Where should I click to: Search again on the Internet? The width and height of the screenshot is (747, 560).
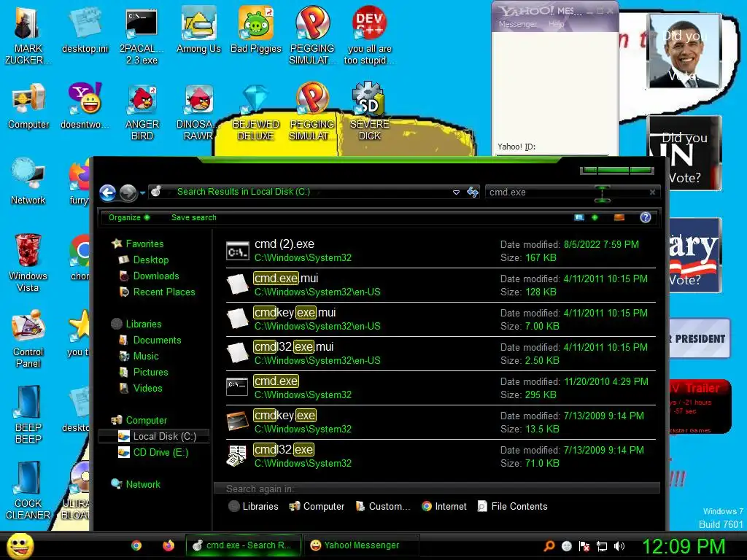click(x=444, y=506)
